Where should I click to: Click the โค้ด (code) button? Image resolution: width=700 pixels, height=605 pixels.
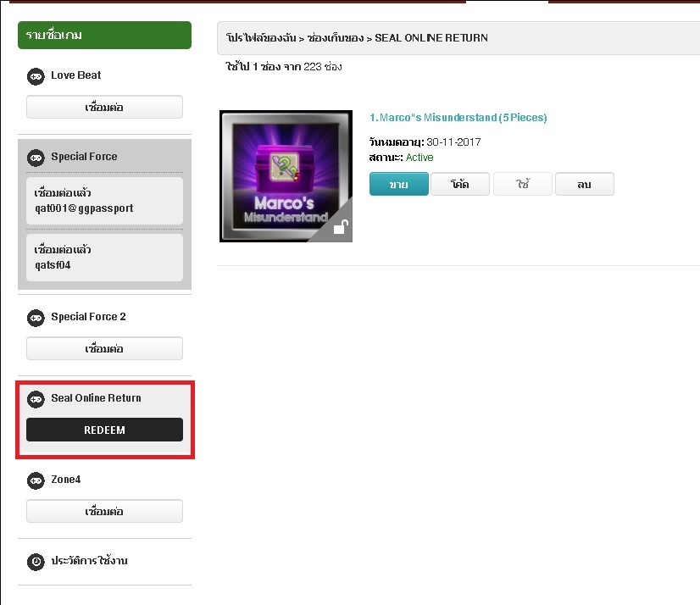[460, 184]
